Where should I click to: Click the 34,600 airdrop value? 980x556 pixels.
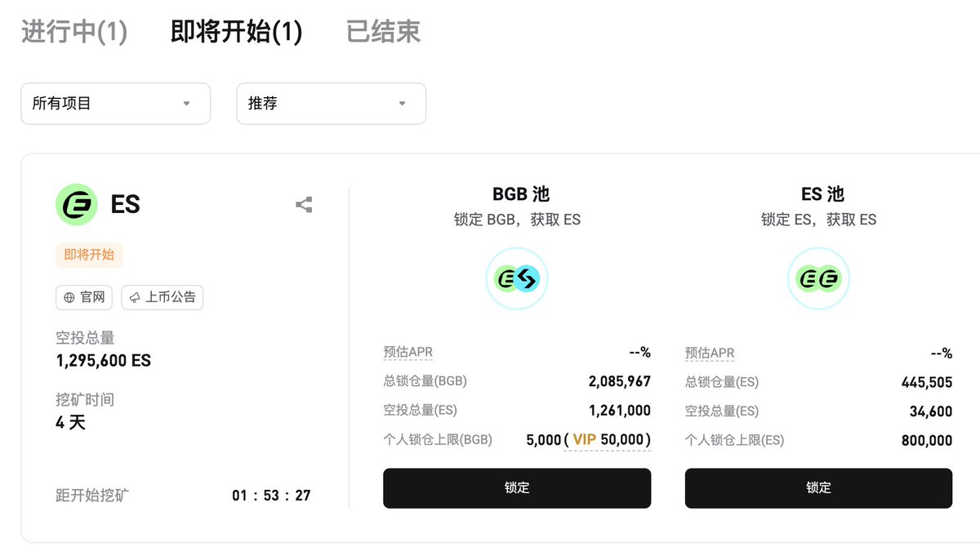click(931, 411)
